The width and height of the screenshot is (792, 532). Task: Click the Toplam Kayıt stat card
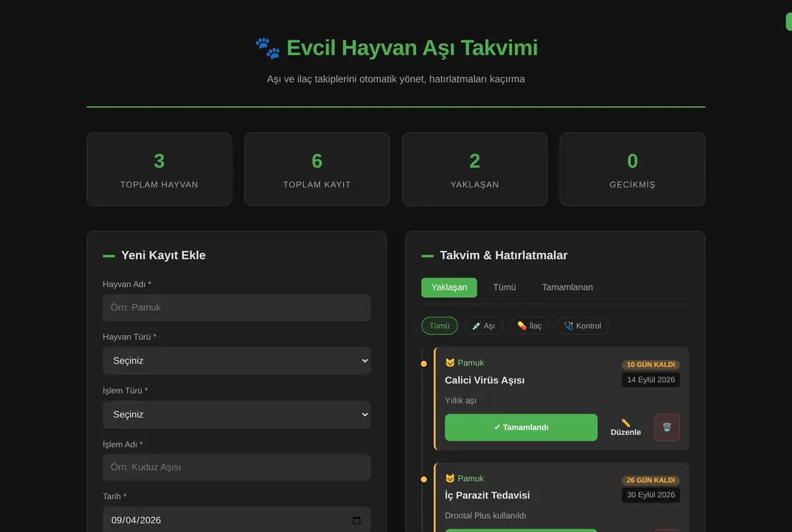[317, 169]
